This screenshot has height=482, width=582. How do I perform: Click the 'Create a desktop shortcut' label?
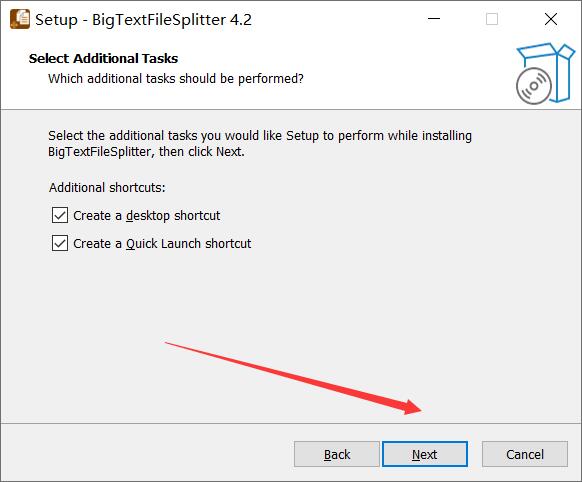tap(147, 216)
